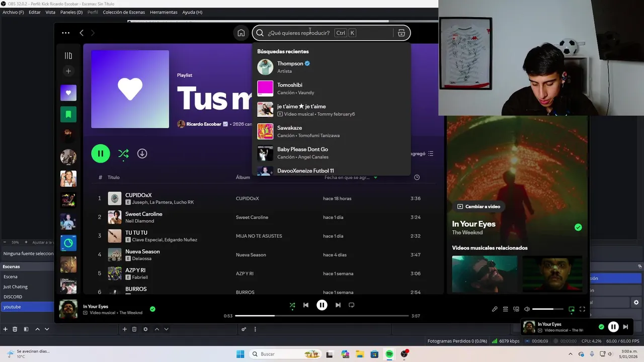Mute Spotify via speaker icon

pos(527,309)
